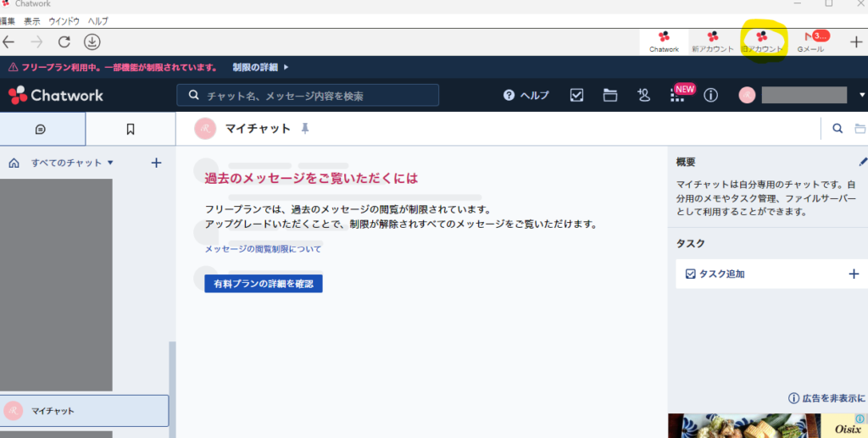Open the 表示 menu
Image resolution: width=868 pixels, height=438 pixels.
point(32,21)
